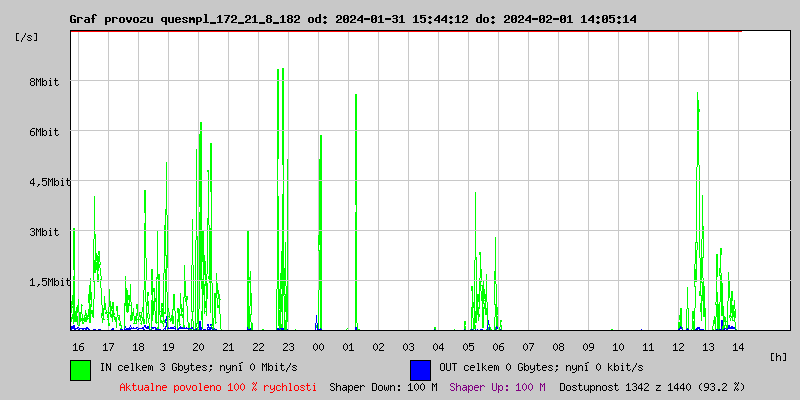Viewport: 800px width, 400px height.
Task: Click the purple 'Shaper Up: 100 M' label
Action: coord(497,386)
